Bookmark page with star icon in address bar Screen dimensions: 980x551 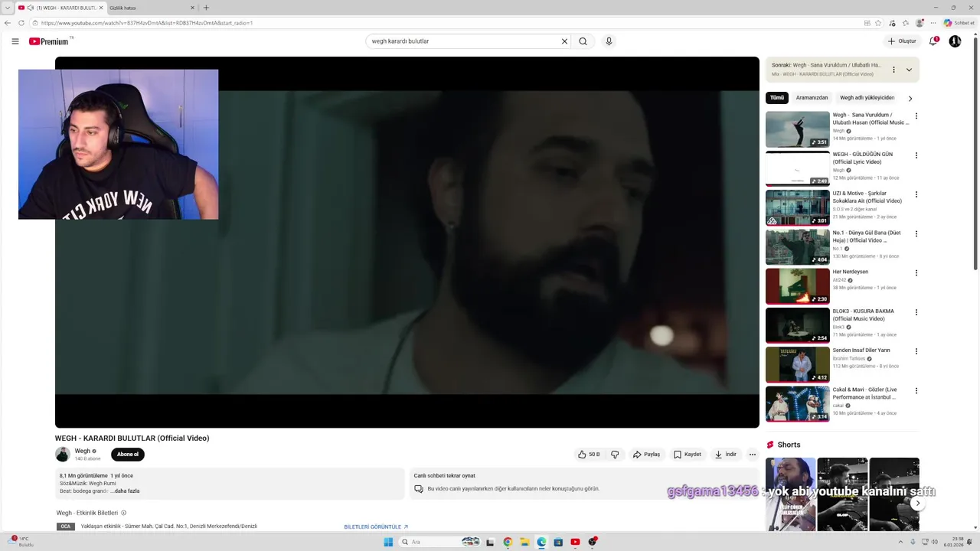[878, 23]
